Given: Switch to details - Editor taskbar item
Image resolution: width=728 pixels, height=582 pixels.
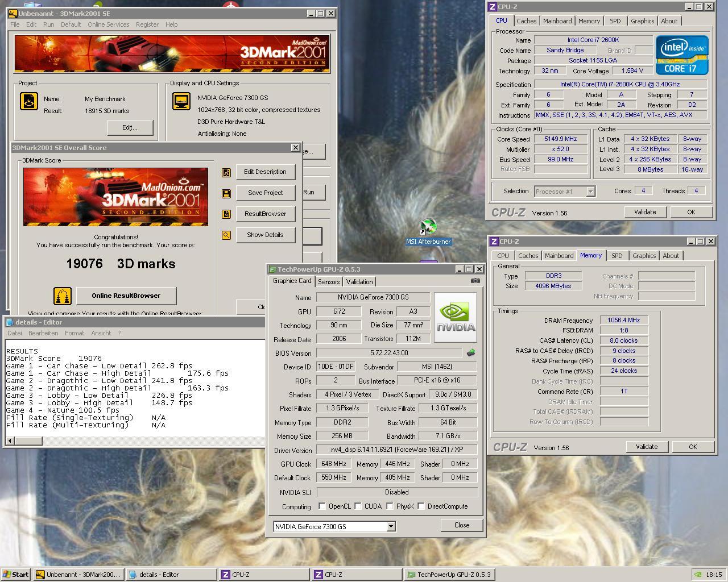Looking at the screenshot, I should pyautogui.click(x=171, y=575).
